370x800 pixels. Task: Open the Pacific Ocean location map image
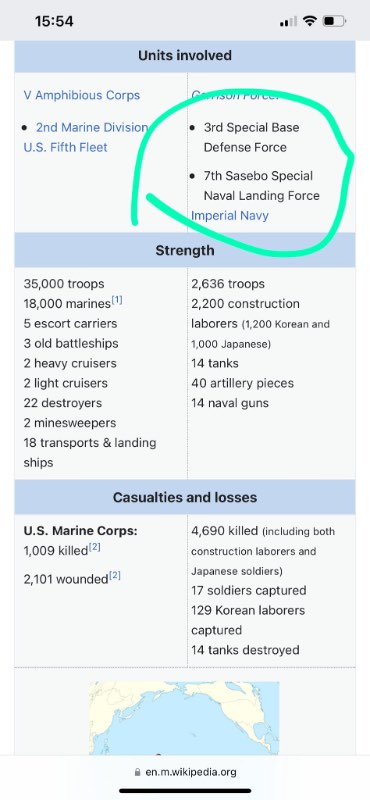pos(184,718)
